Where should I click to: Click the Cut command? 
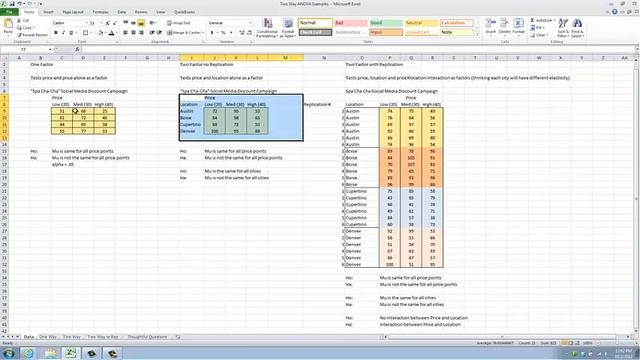tap(23, 20)
